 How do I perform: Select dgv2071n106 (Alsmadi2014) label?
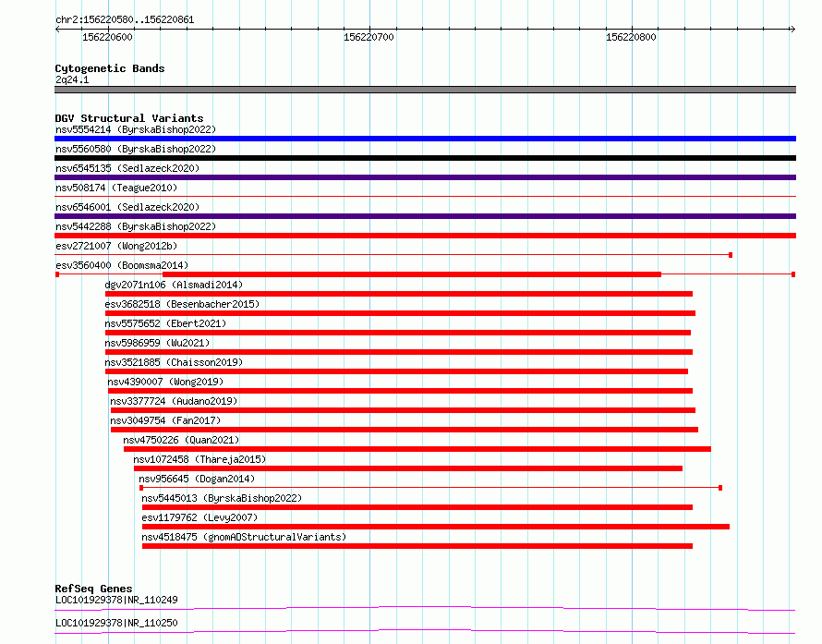click(x=174, y=285)
